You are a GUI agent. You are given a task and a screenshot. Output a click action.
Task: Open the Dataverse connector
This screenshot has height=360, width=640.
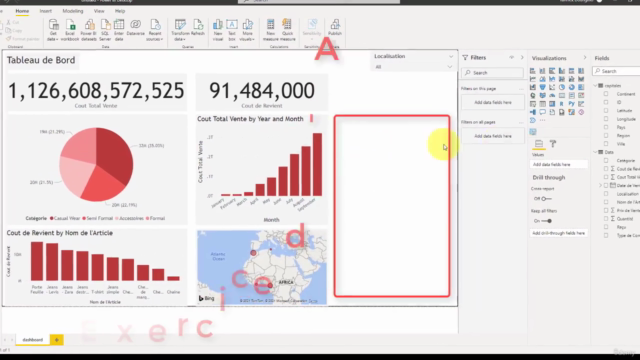pyautogui.click(x=136, y=27)
